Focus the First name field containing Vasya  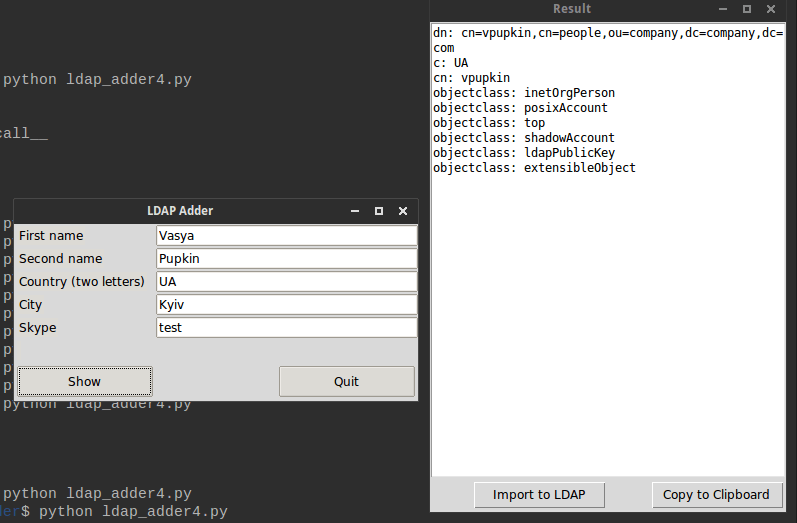point(287,236)
